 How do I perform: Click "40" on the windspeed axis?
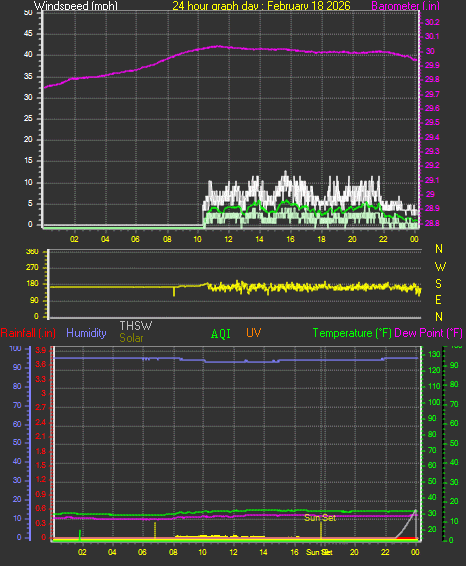28,55
